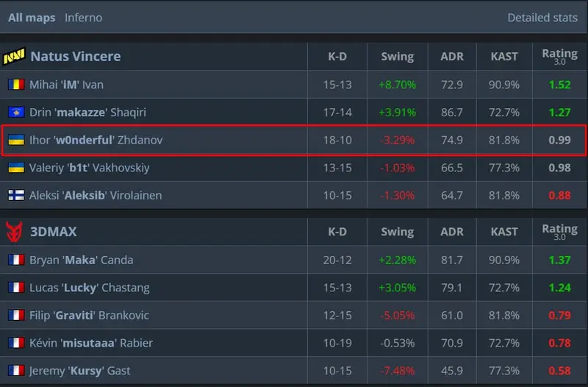Click the French flag beside Kursy

click(x=16, y=371)
